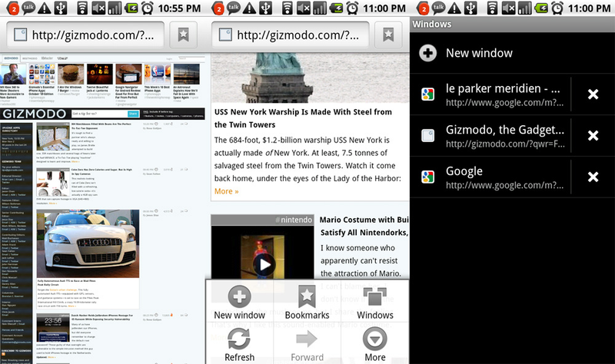Tap talk chat icon in 10:55 PM status bar
The image size is (615, 364).
[x=28, y=8]
